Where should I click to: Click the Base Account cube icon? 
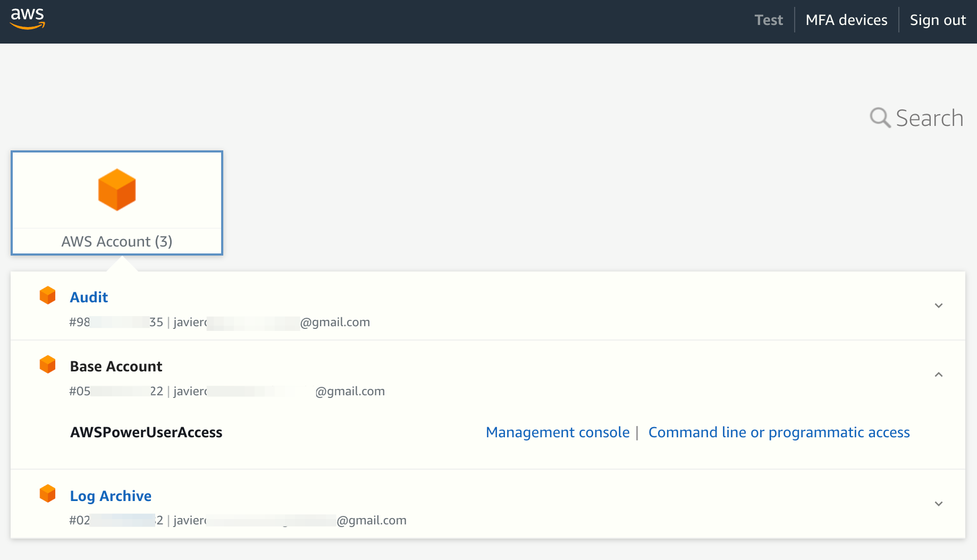(48, 364)
